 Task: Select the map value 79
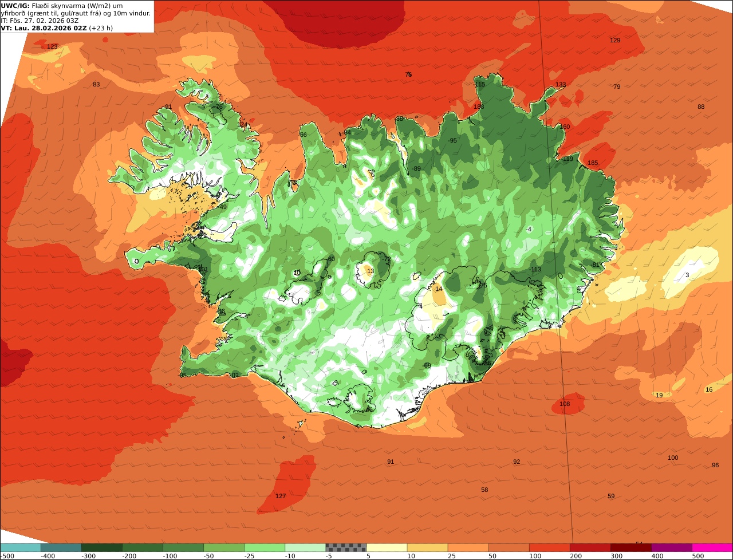[x=617, y=86]
